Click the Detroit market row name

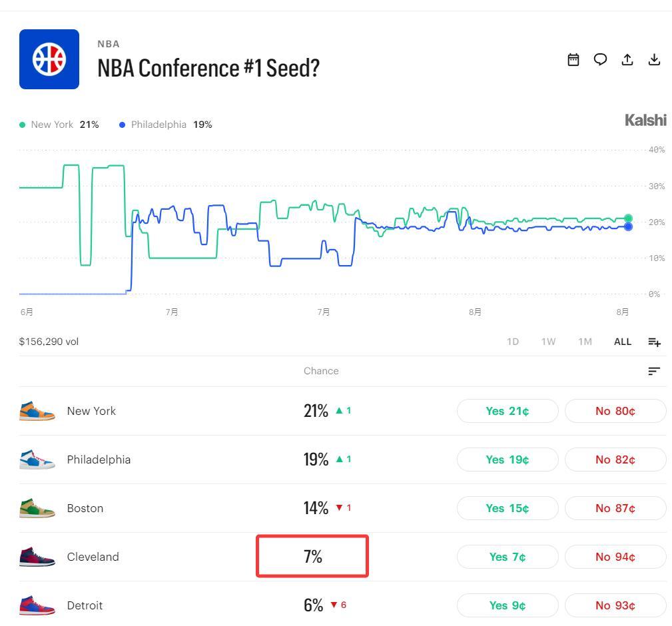(85, 605)
